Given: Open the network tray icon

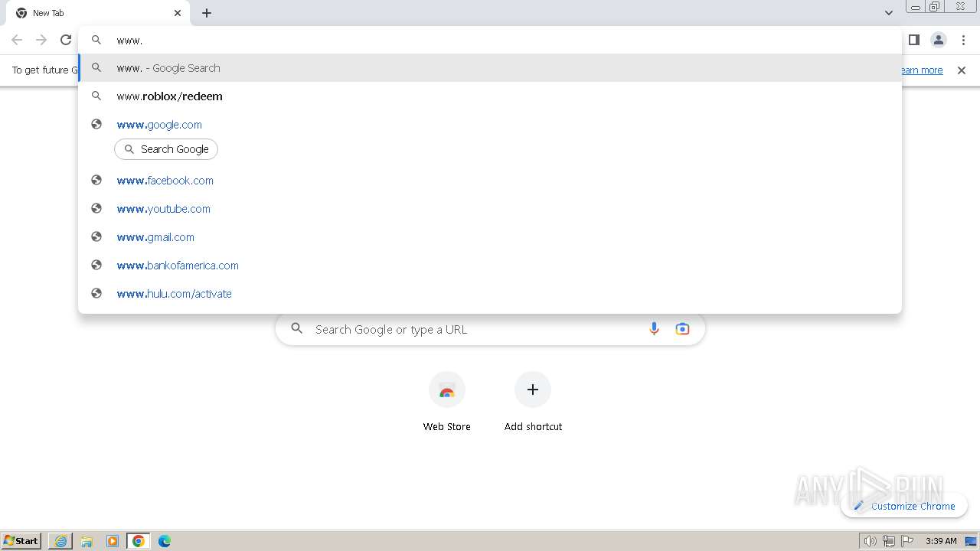Looking at the screenshot, I should [889, 541].
